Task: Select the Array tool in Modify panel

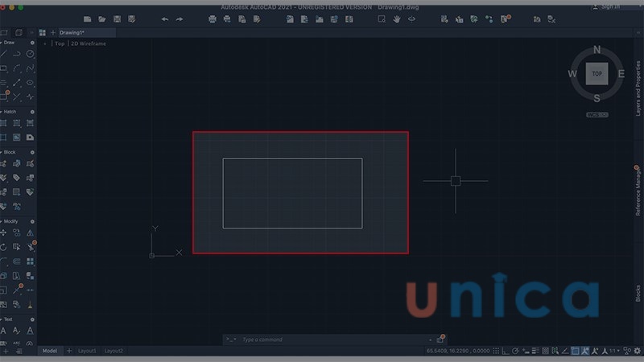Action: coord(30,261)
